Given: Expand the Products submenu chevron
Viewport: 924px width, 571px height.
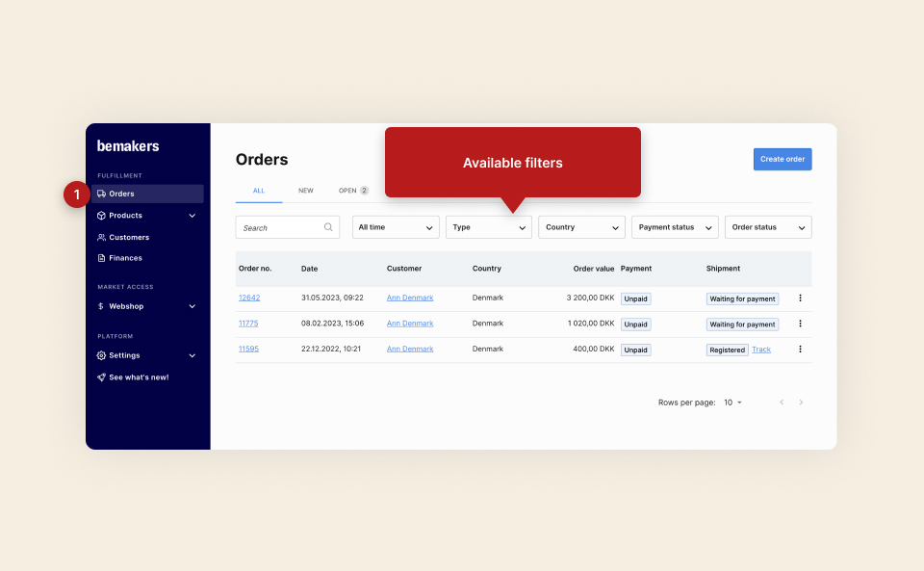Looking at the screenshot, I should 192,216.
